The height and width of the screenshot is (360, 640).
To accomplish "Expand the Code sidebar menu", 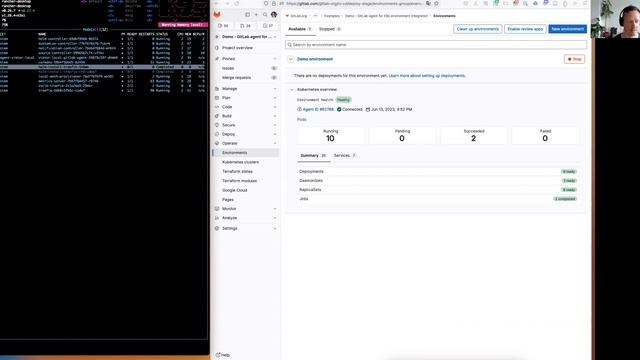I will 275,107.
